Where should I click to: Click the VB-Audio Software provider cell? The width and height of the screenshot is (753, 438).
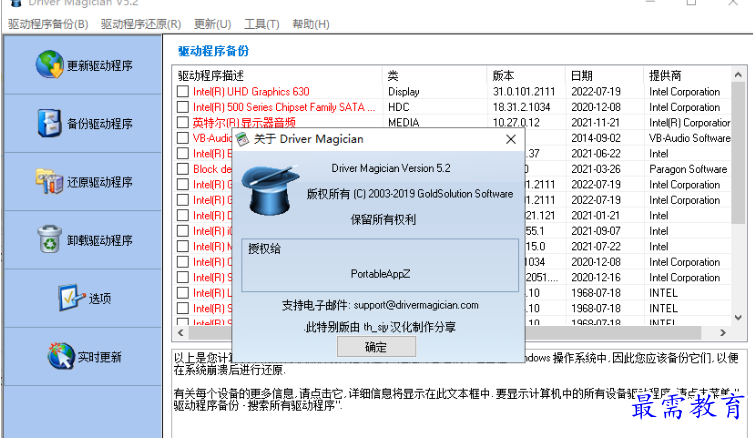[x=690, y=138]
